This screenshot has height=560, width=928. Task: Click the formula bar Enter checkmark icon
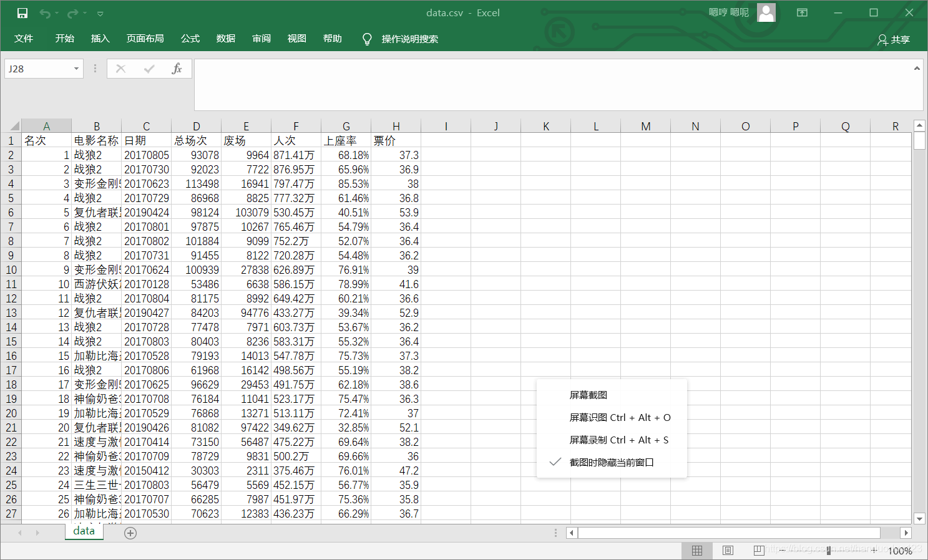point(149,69)
